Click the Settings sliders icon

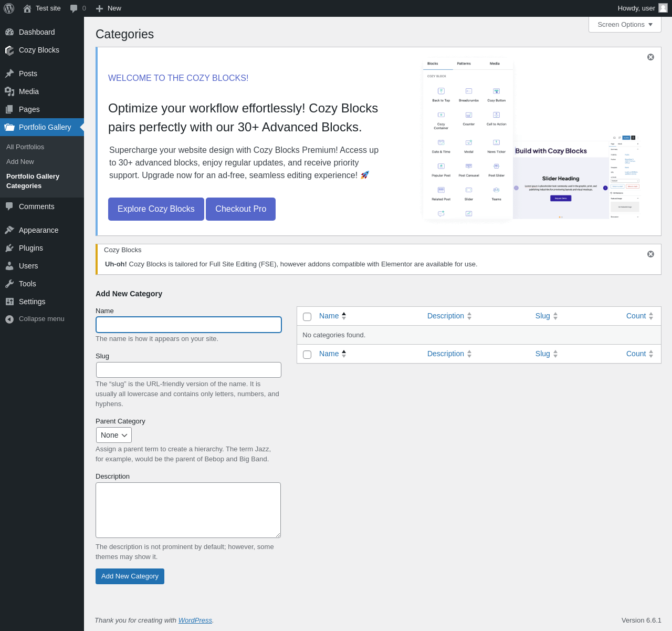coord(9,302)
